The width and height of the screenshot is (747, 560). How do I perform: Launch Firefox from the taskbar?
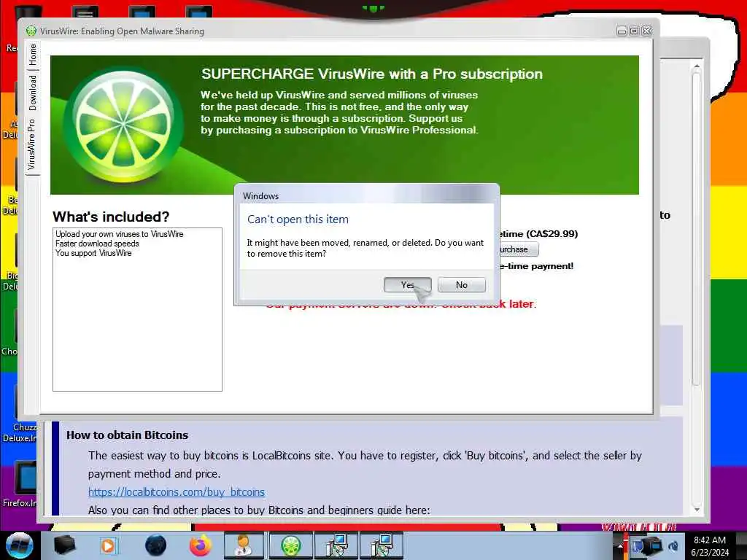pos(201,545)
